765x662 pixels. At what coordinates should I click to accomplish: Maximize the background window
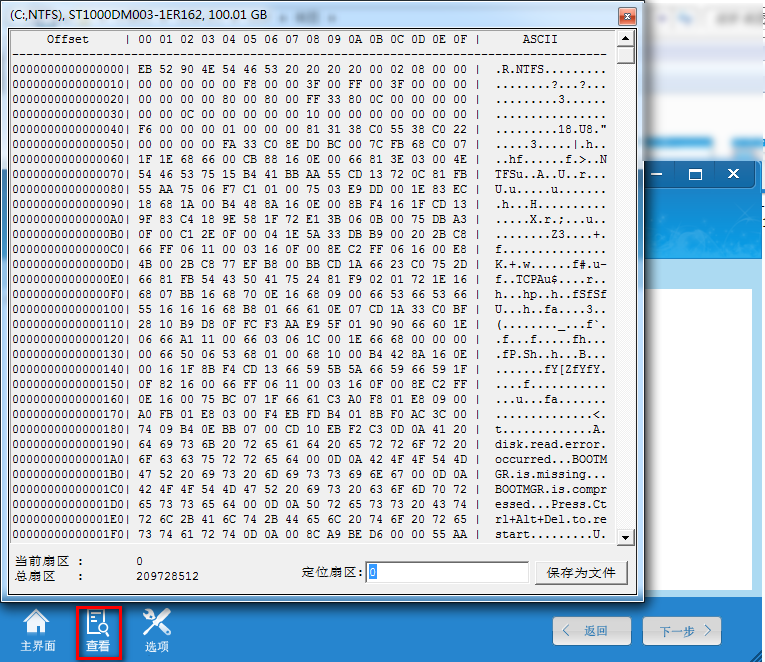point(695,174)
